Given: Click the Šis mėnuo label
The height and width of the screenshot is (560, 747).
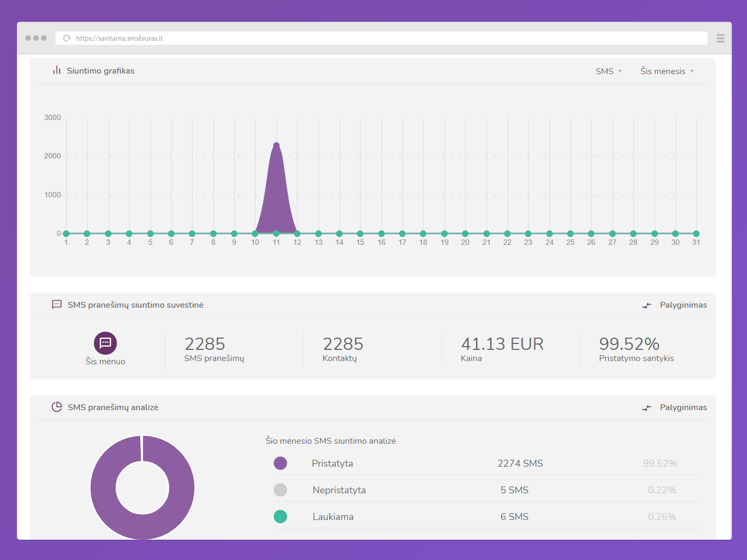Looking at the screenshot, I should point(106,362).
